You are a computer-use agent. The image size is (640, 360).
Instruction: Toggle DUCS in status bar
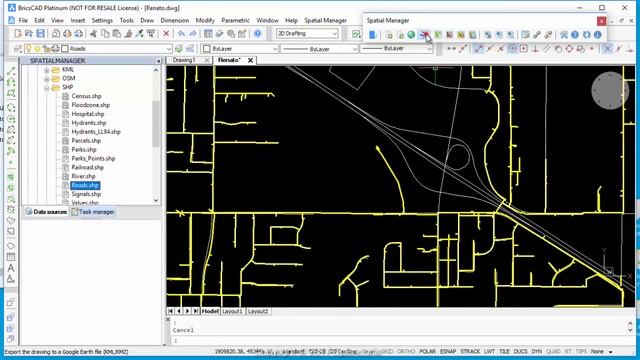[520, 351]
